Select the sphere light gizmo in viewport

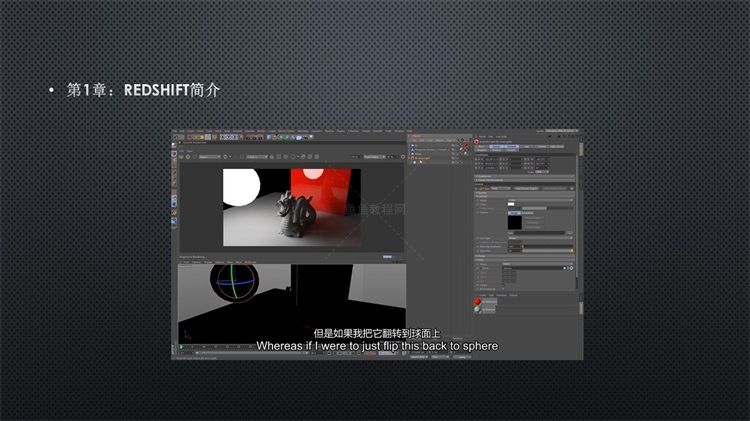click(x=234, y=283)
